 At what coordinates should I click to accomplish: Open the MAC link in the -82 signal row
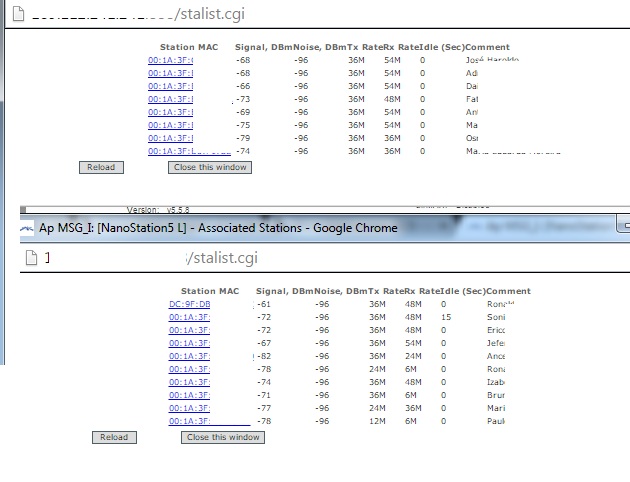click(190, 356)
